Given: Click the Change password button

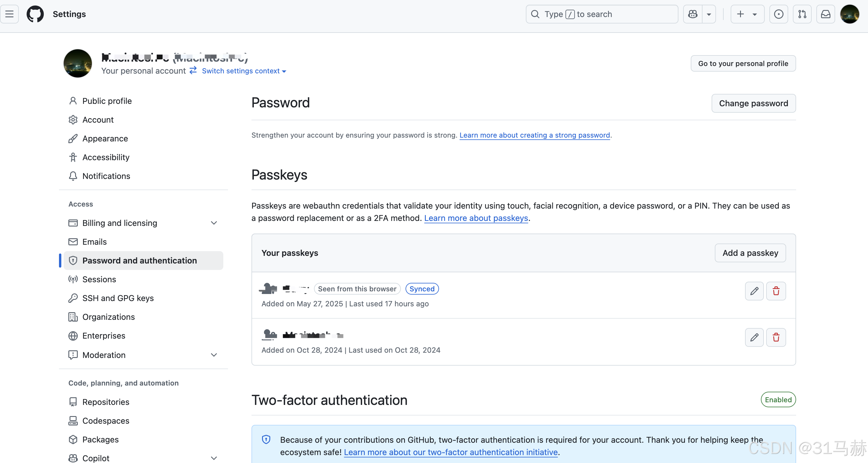Looking at the screenshot, I should [754, 104].
